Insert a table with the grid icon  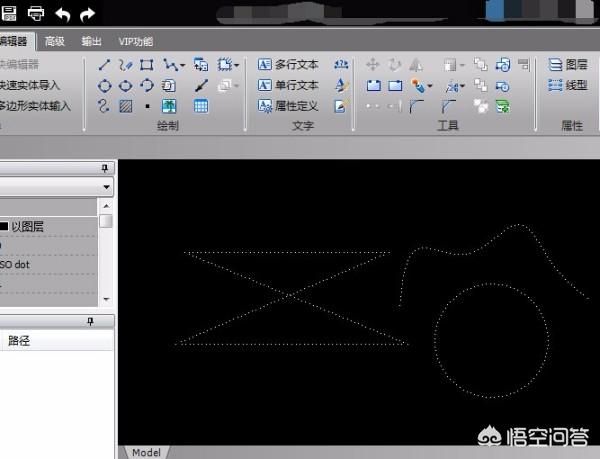(x=201, y=105)
